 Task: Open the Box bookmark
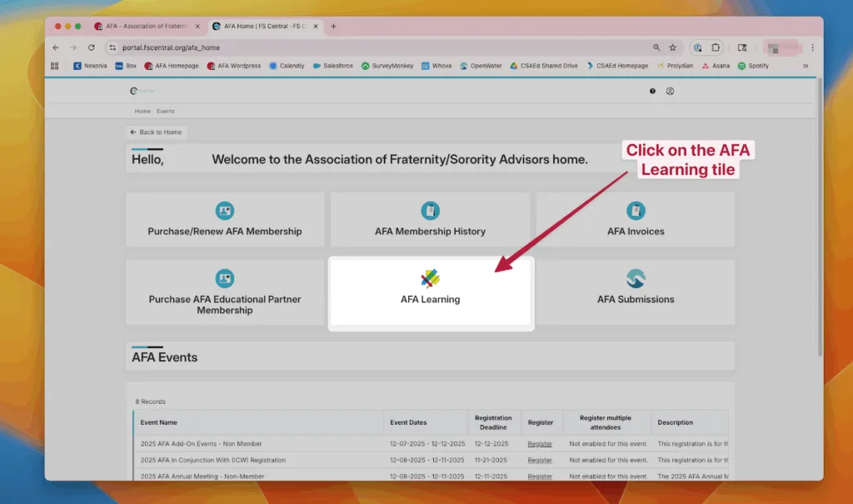click(126, 66)
